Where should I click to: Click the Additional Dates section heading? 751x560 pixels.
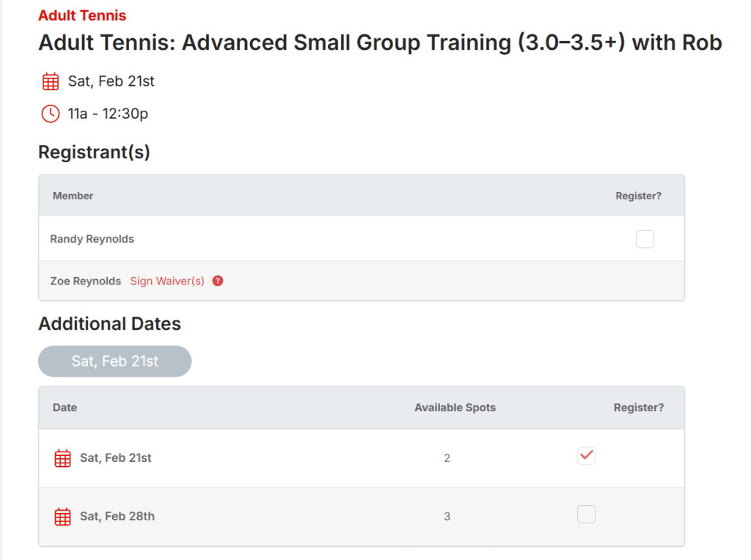click(x=110, y=323)
